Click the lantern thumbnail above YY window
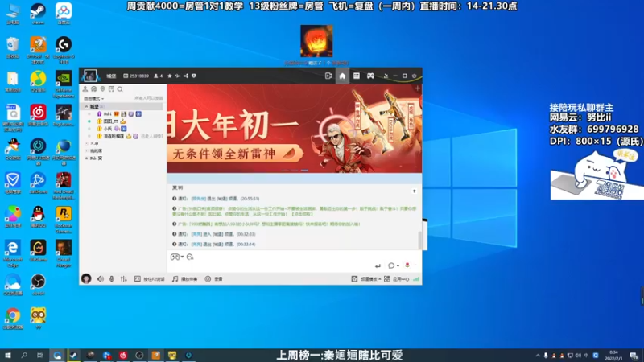 [x=316, y=41]
